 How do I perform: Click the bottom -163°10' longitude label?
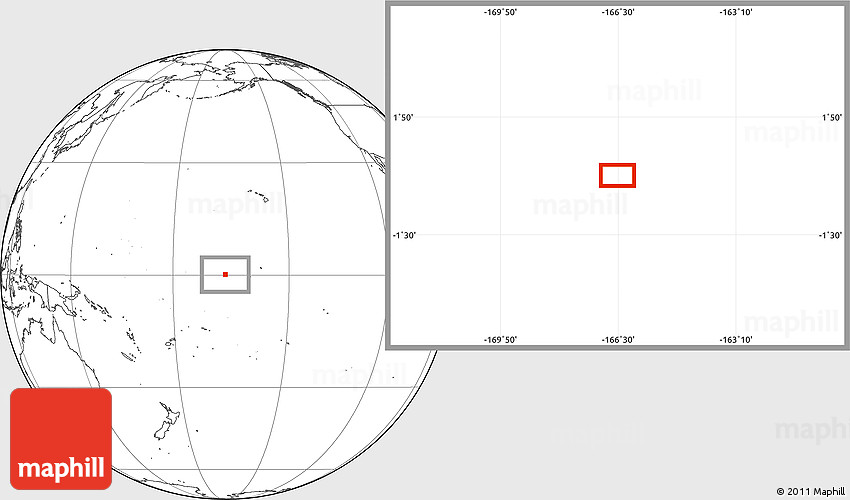(x=735, y=340)
